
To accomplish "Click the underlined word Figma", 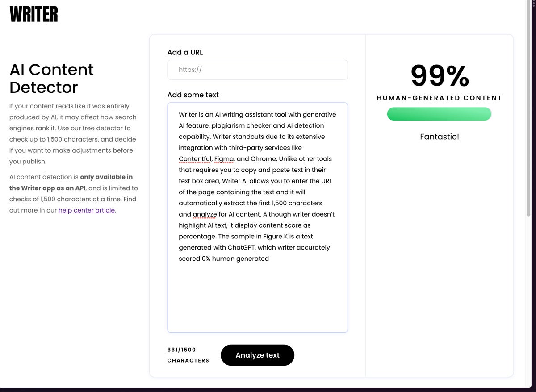I will 224,159.
